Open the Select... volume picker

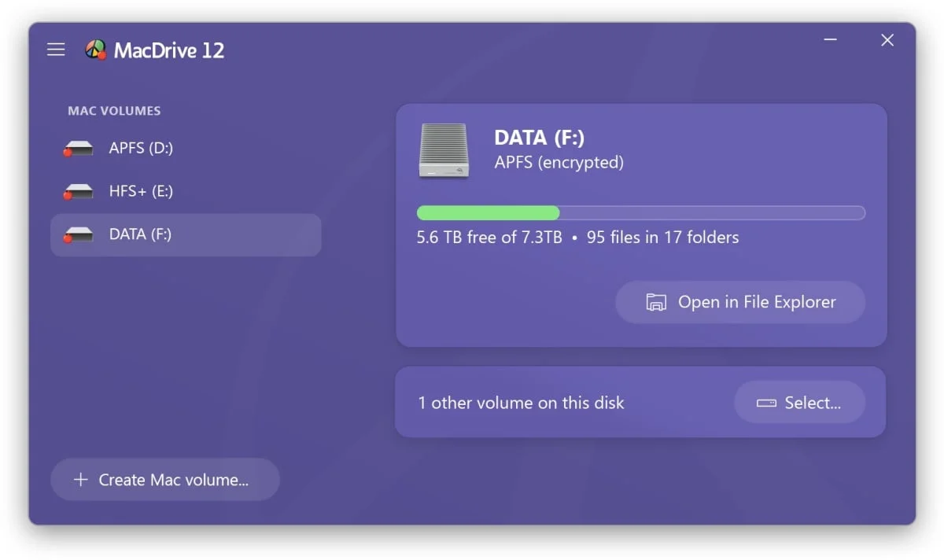pos(799,403)
